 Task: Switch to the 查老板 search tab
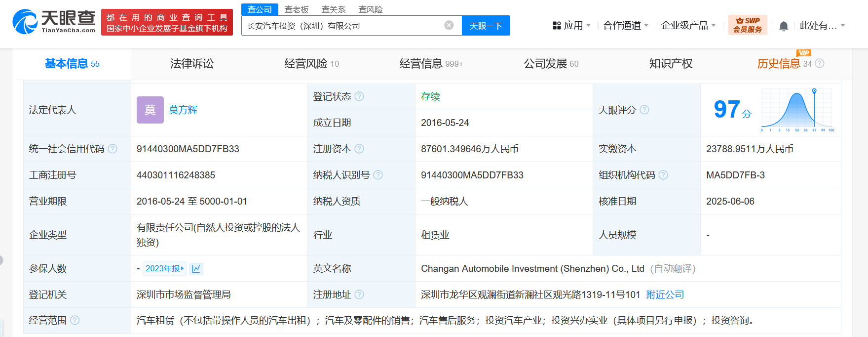[x=297, y=9]
